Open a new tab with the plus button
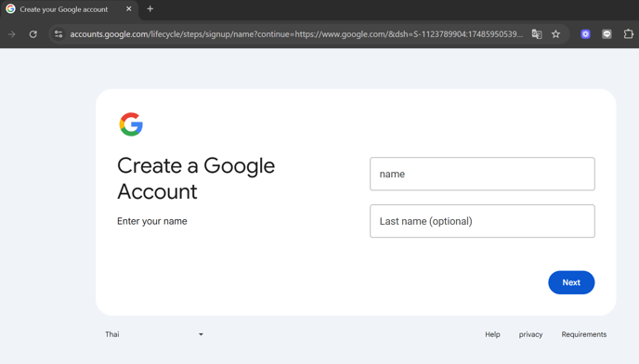Image resolution: width=639 pixels, height=364 pixels. [150, 9]
